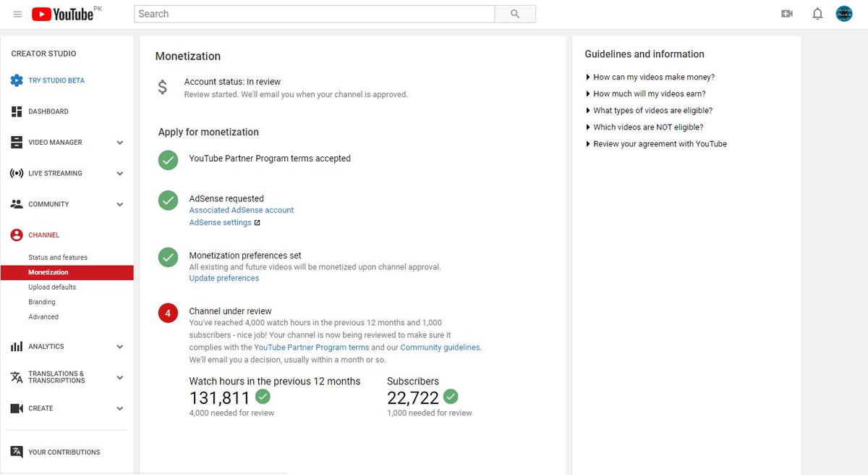Expand the Translations & Transcriptions chevron

pyautogui.click(x=120, y=377)
